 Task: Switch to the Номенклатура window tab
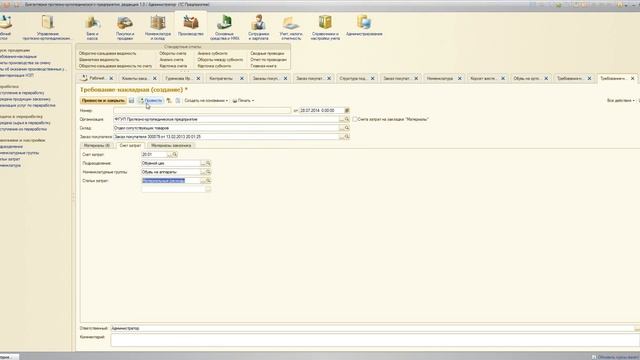tap(440, 78)
